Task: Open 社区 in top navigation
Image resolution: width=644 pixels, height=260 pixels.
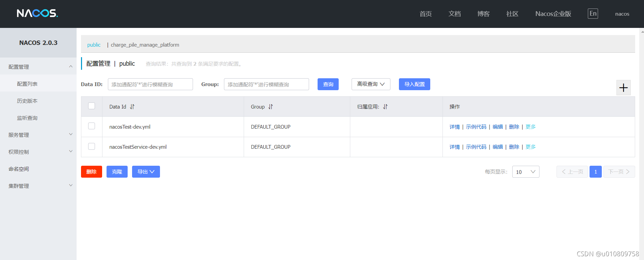Action: point(512,14)
